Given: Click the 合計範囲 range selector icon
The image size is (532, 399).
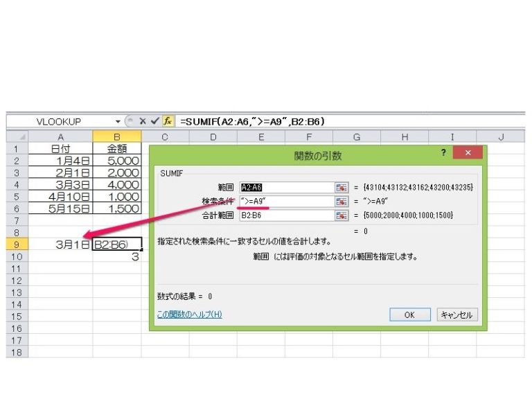Looking at the screenshot, I should pos(341,215).
